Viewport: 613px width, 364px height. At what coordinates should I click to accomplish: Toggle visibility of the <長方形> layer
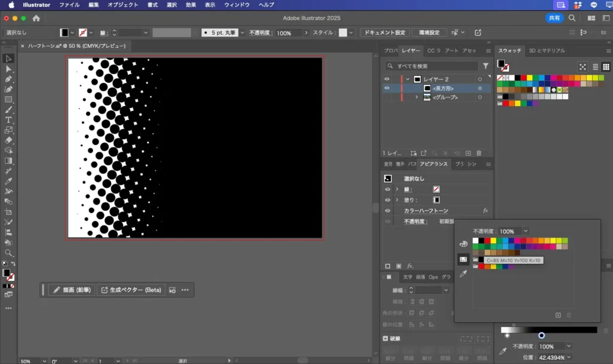(387, 88)
